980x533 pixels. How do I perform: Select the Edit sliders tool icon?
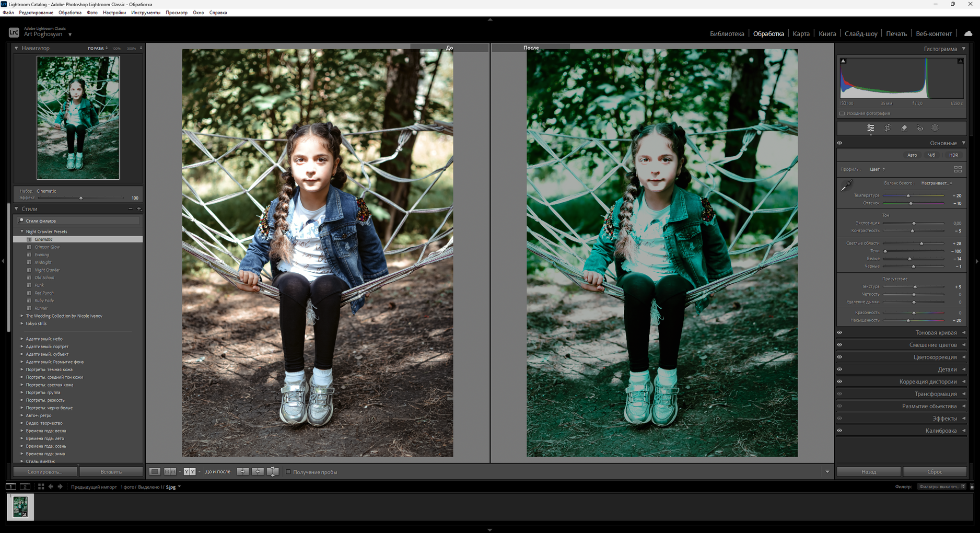click(x=870, y=128)
